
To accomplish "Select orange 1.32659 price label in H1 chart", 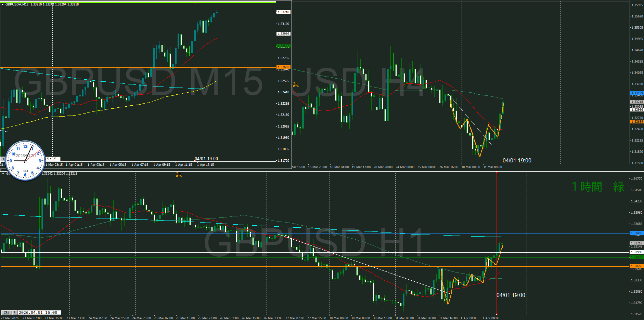I will tap(636, 266).
